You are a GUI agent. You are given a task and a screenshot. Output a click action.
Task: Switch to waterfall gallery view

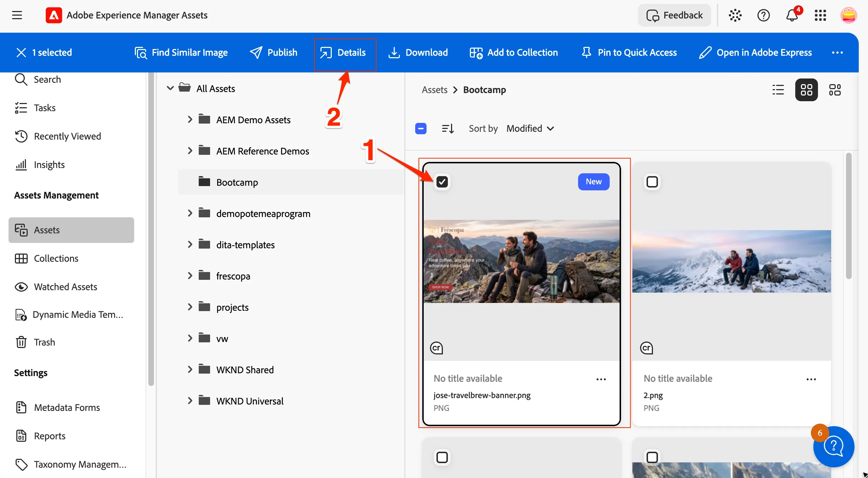point(835,90)
